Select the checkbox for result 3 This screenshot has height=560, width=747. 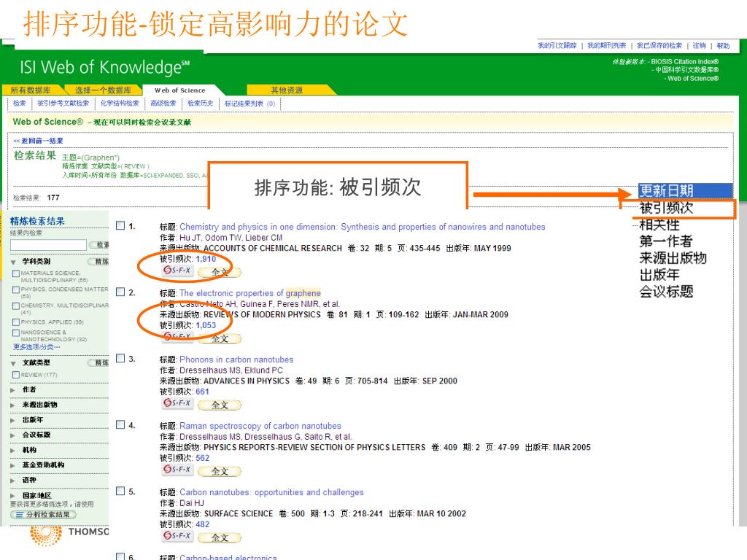120,358
